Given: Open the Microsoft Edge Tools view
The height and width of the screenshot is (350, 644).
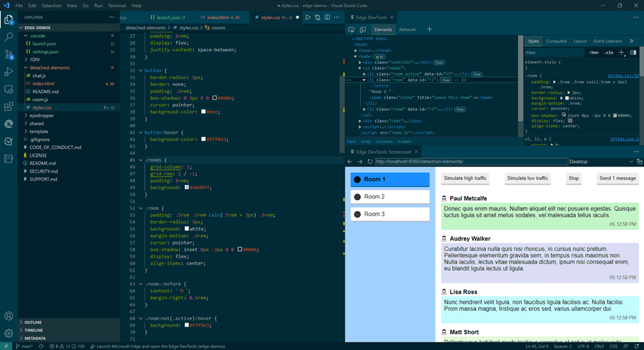Looking at the screenshot, I should [9, 124].
